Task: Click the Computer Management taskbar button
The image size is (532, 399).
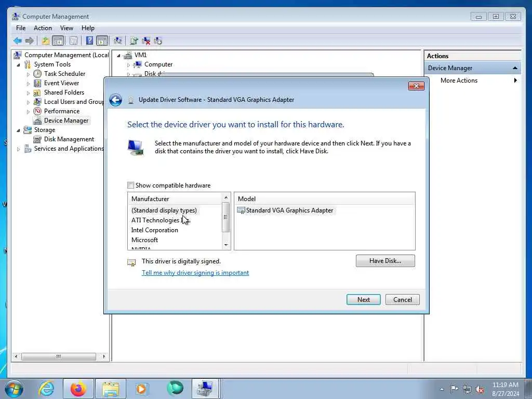Action: coord(206,389)
